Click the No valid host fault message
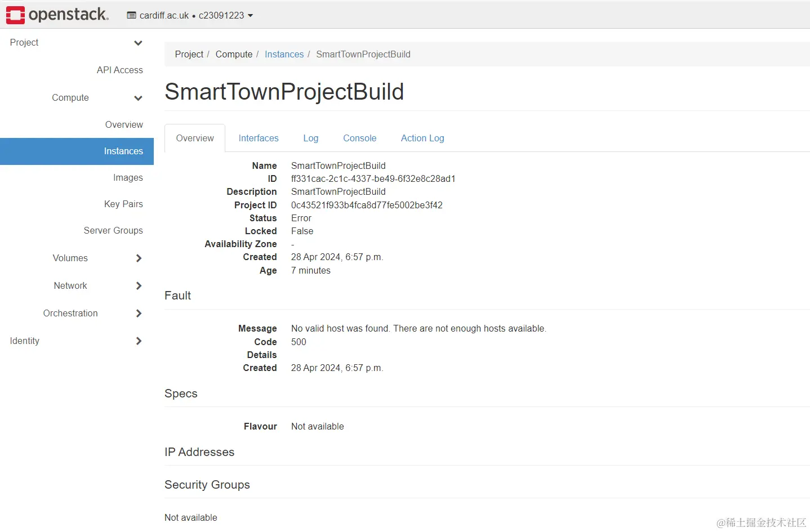Screen dimensions: 810x532 coord(419,328)
